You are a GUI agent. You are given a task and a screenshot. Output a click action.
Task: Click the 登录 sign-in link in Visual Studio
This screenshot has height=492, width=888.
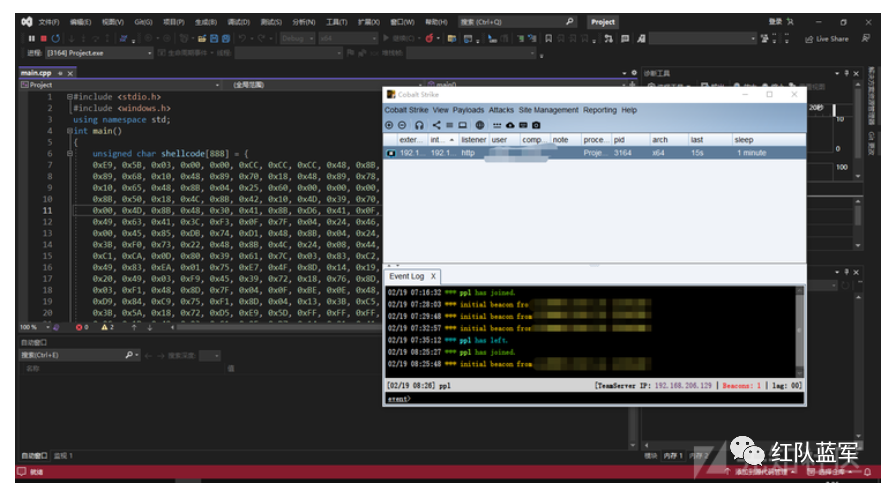[x=775, y=22]
